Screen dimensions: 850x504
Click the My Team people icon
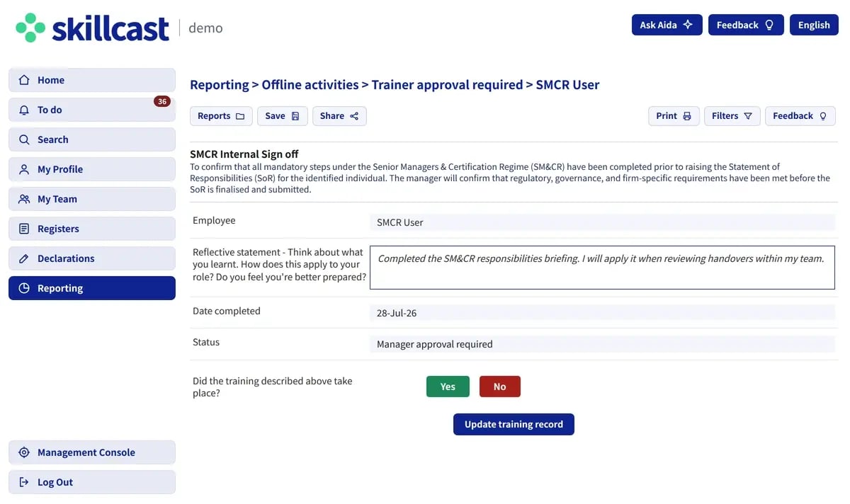click(x=24, y=199)
